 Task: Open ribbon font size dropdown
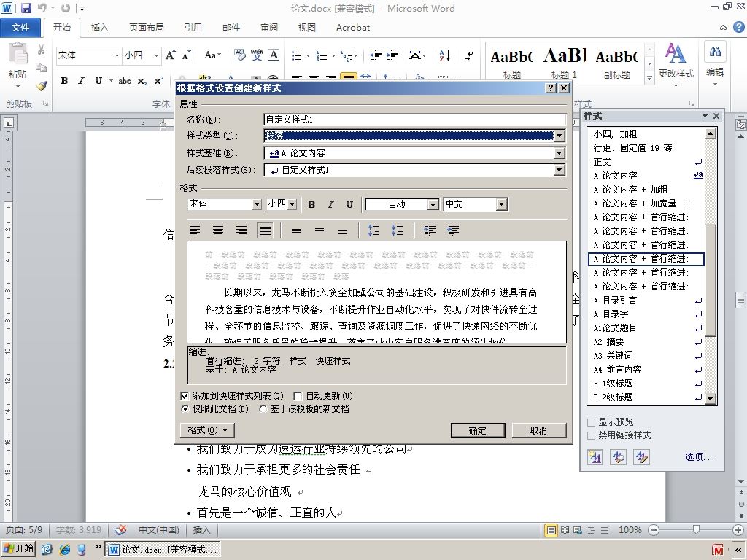coord(156,55)
